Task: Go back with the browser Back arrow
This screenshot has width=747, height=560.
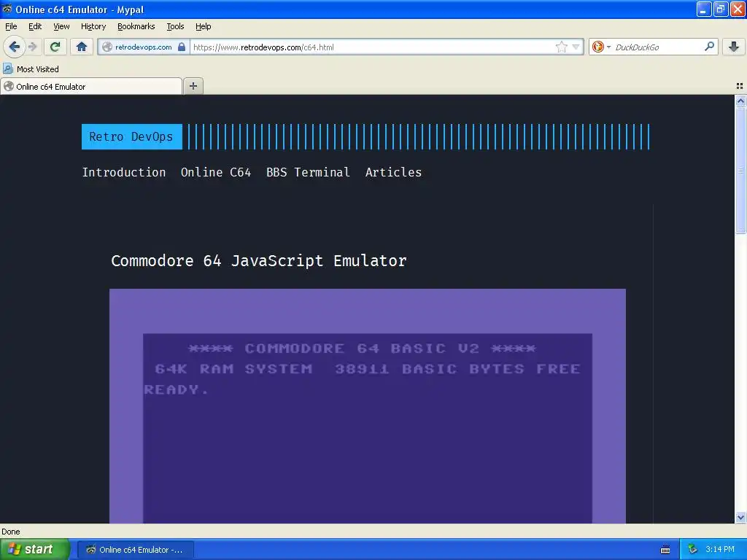Action: click(x=14, y=47)
